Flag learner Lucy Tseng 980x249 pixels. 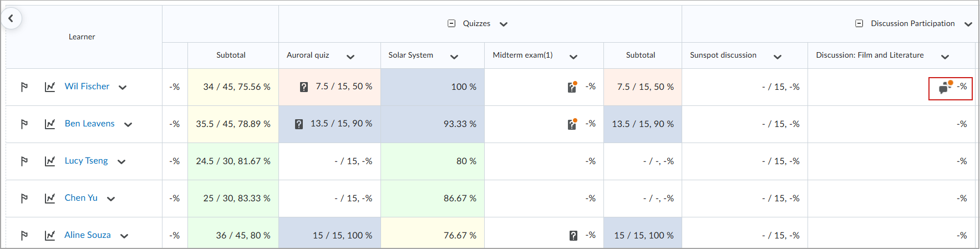(24, 161)
